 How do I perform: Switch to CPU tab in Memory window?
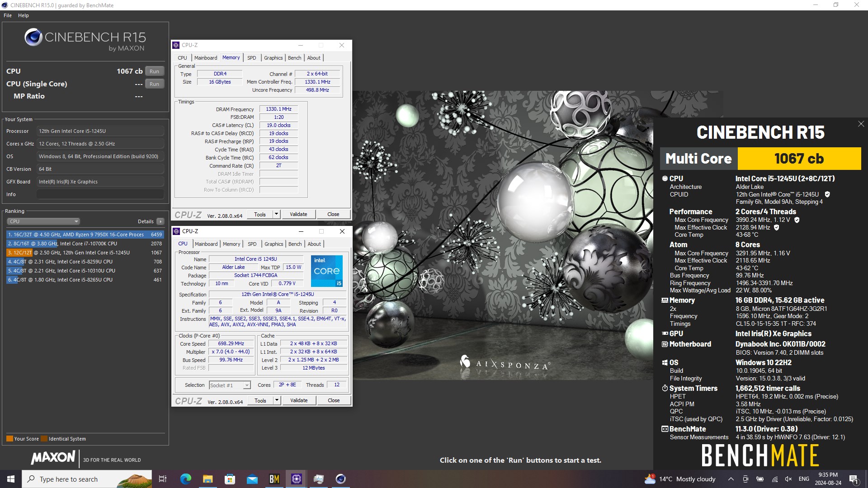pyautogui.click(x=182, y=58)
